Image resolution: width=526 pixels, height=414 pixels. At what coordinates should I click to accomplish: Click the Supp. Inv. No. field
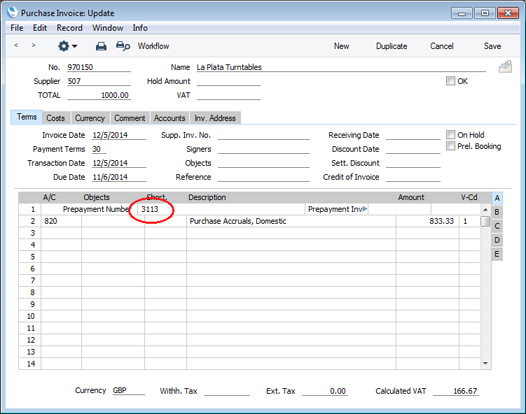263,135
